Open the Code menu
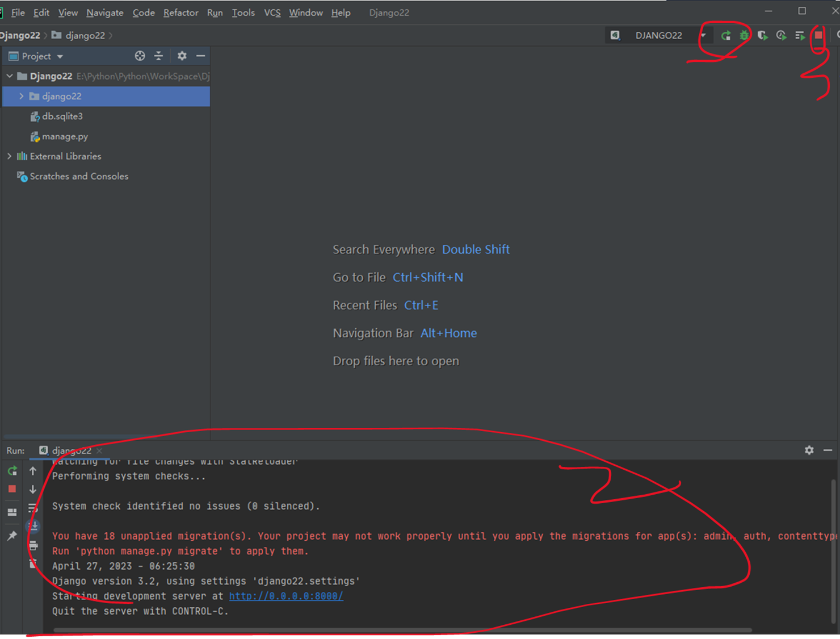840x639 pixels. point(144,12)
